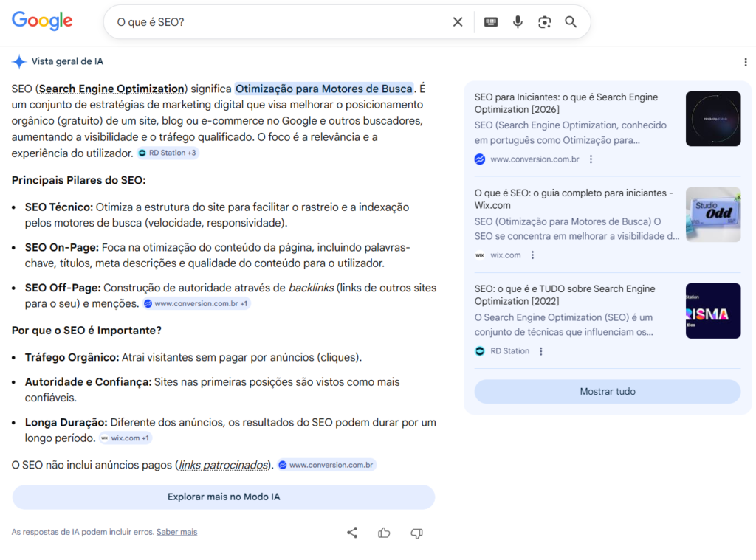Share the AI overview answer
The height and width of the screenshot is (560, 756).
point(352,533)
